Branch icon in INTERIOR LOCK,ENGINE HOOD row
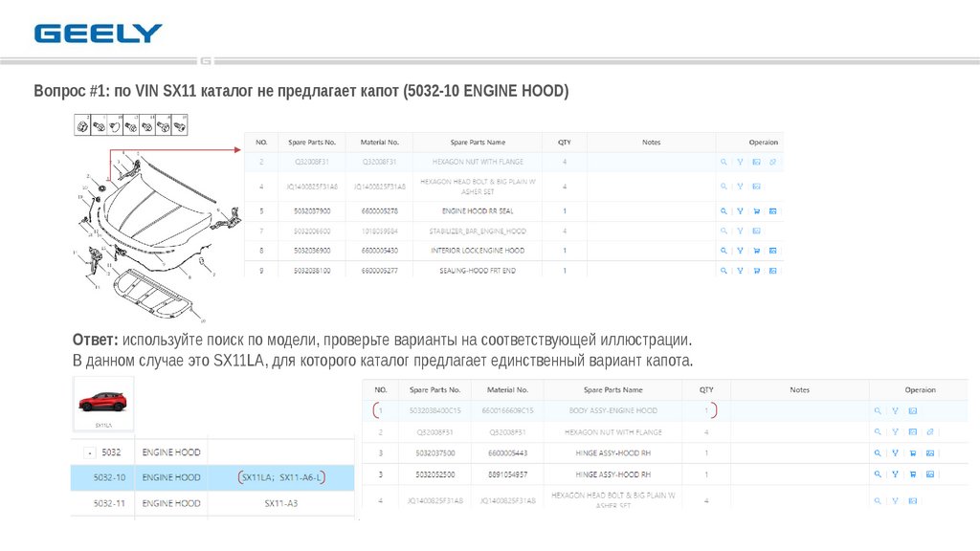 point(740,251)
